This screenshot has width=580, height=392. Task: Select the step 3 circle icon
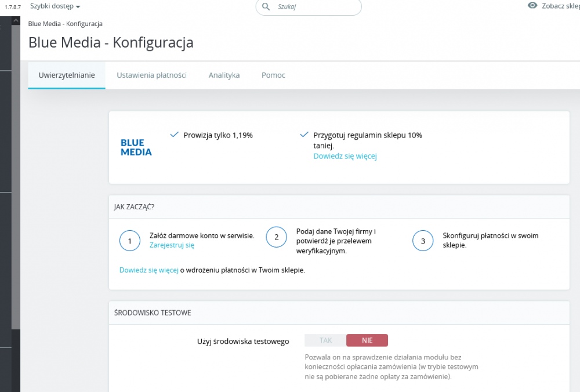coord(423,241)
